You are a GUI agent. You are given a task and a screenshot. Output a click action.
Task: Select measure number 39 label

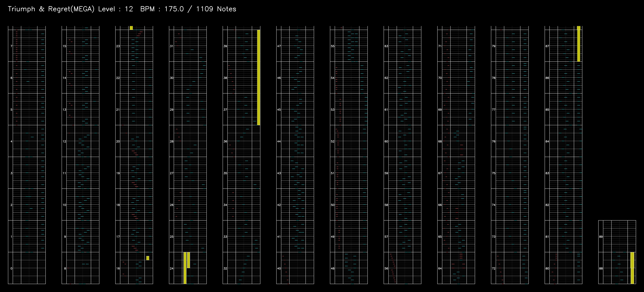225,46
